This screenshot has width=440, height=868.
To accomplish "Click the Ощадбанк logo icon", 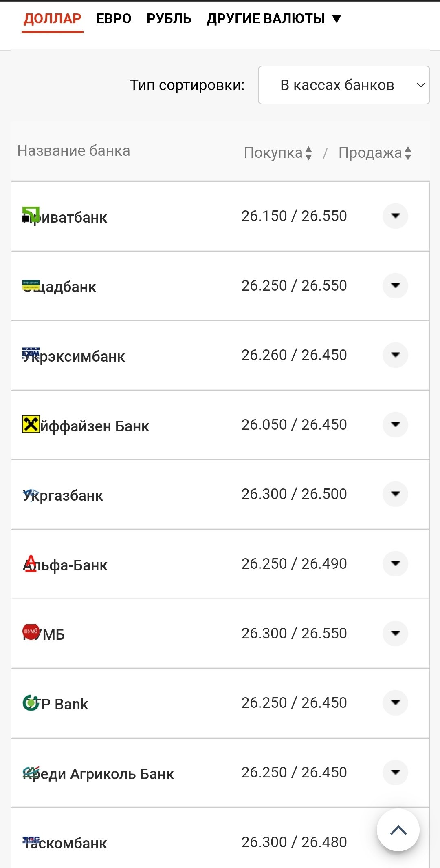I will 31,285.
